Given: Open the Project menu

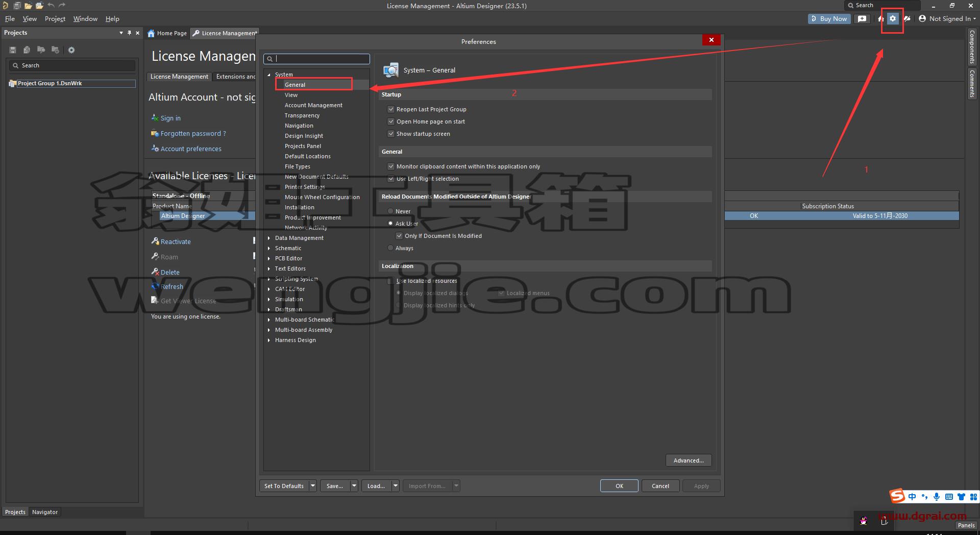Looking at the screenshot, I should 55,19.
